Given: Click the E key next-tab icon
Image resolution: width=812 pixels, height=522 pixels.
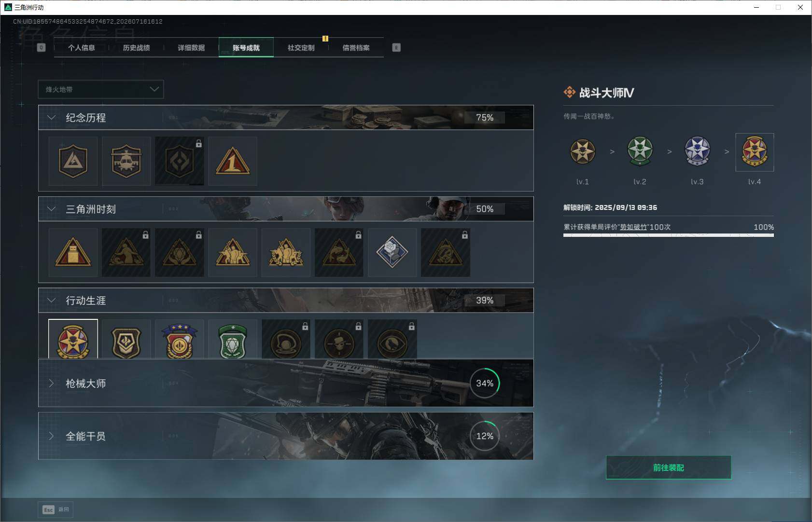Looking at the screenshot, I should [396, 47].
